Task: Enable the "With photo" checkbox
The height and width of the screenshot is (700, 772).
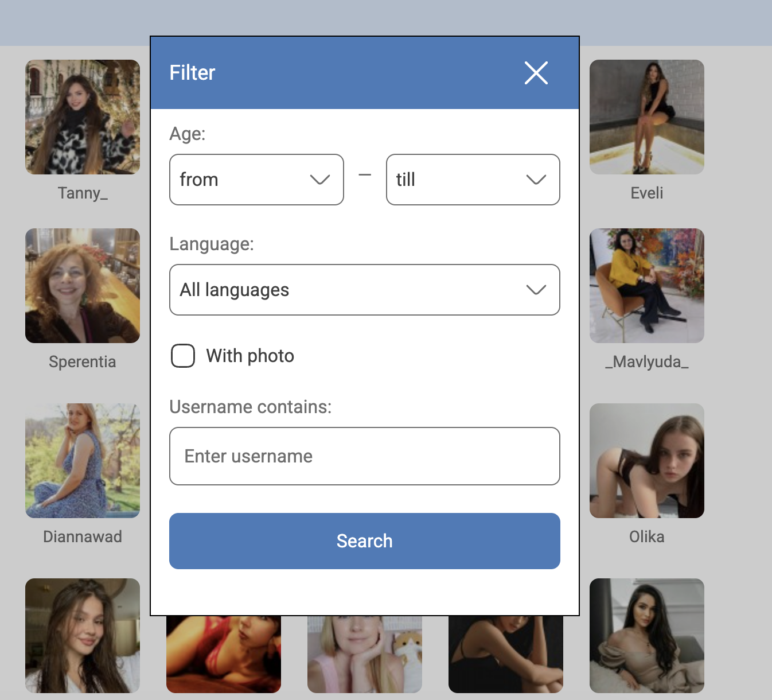Action: [x=182, y=356]
